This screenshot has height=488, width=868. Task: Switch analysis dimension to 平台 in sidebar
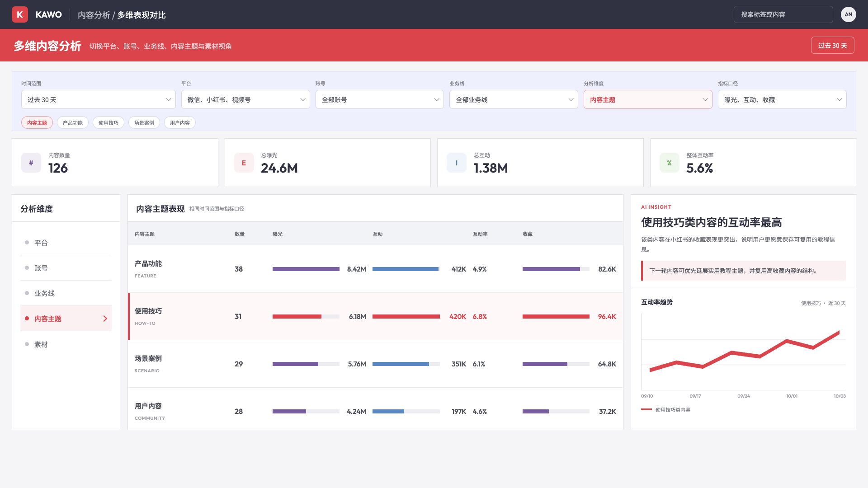pos(66,243)
